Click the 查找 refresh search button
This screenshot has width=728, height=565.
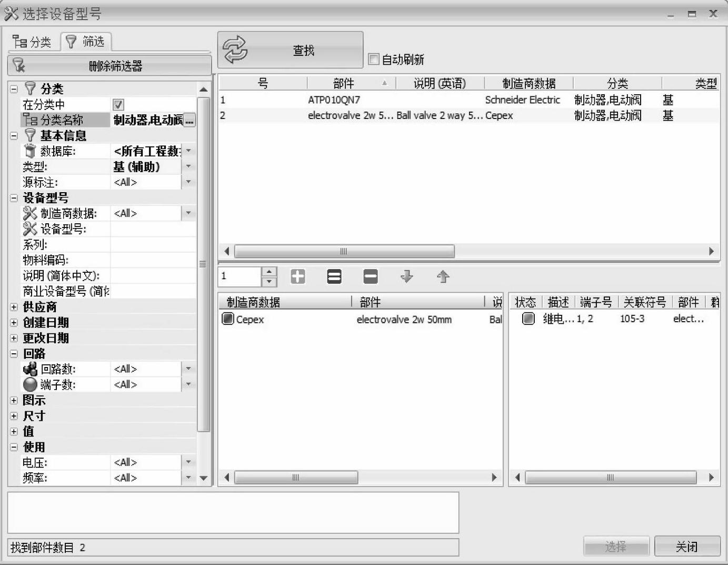[x=290, y=50]
